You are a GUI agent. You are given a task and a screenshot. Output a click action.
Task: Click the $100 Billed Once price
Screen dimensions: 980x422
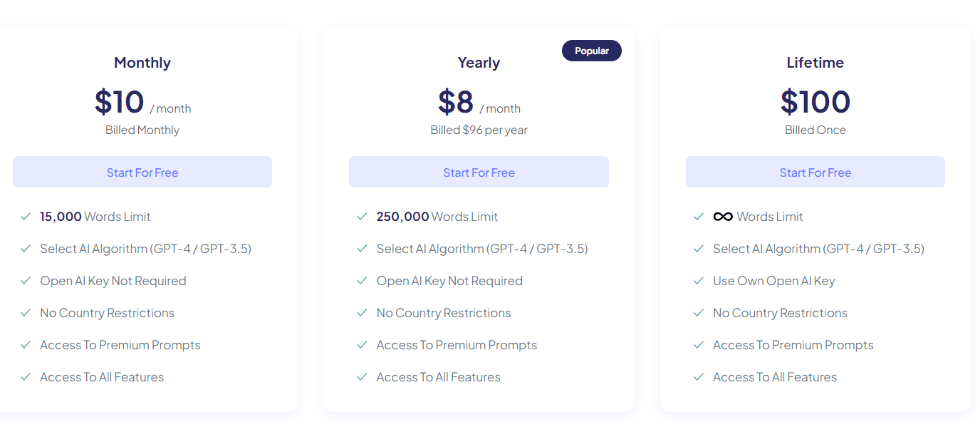(x=815, y=101)
